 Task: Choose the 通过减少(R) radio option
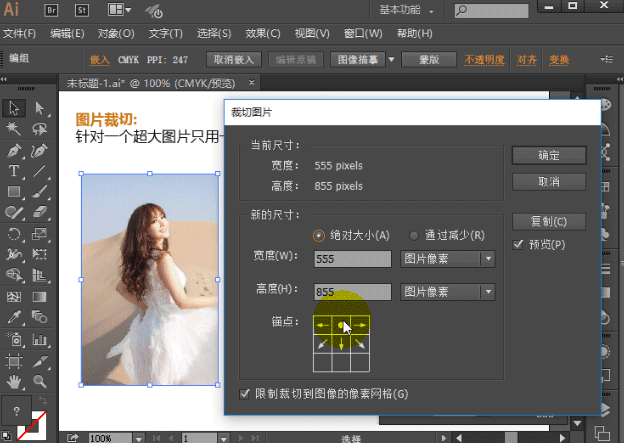click(x=414, y=236)
